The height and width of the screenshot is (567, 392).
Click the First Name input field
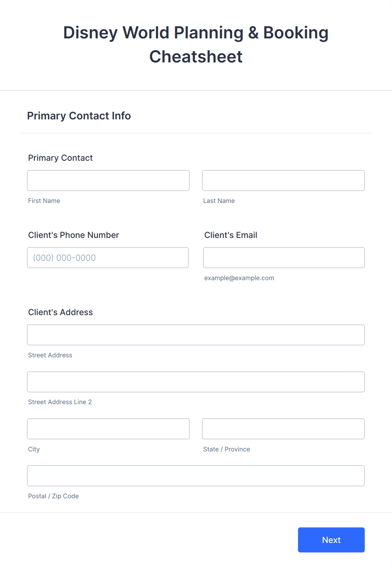point(108,181)
